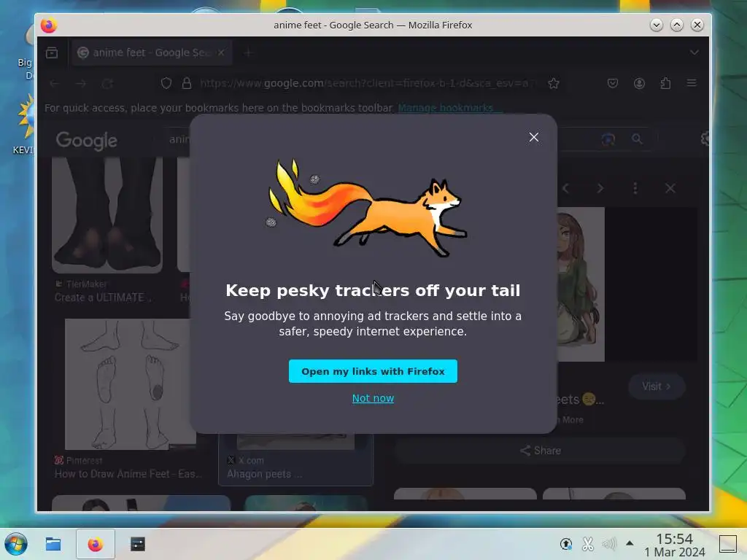Open tracking protection shield icon
The image size is (747, 560).
tap(166, 83)
